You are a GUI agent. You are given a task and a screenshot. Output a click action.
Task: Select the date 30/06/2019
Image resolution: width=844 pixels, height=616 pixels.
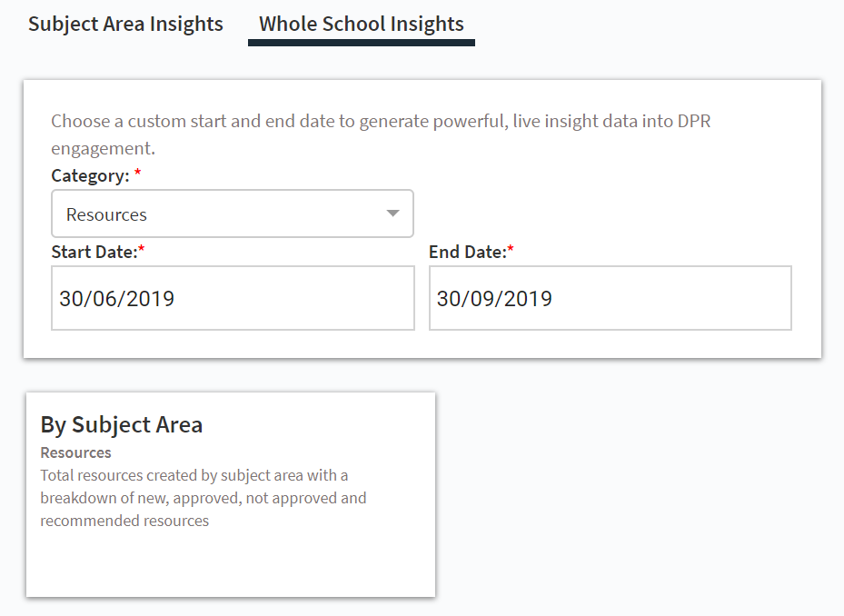tap(116, 297)
